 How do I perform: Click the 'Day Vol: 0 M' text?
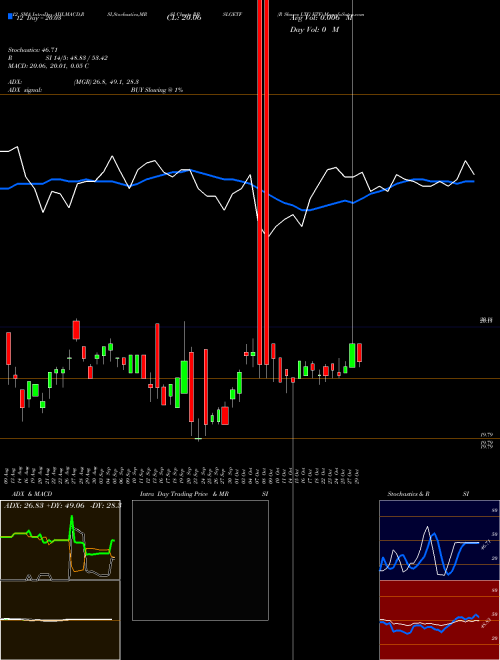point(314,30)
